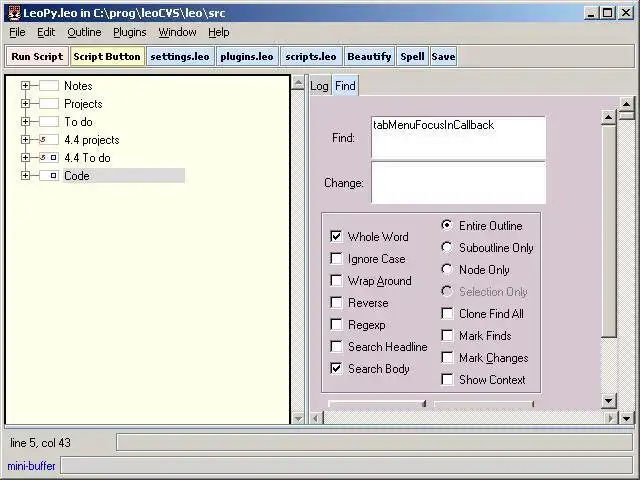Image resolution: width=640 pixels, height=480 pixels.
Task: Click the outermost right scrollbar down arrow
Action: coord(627,418)
